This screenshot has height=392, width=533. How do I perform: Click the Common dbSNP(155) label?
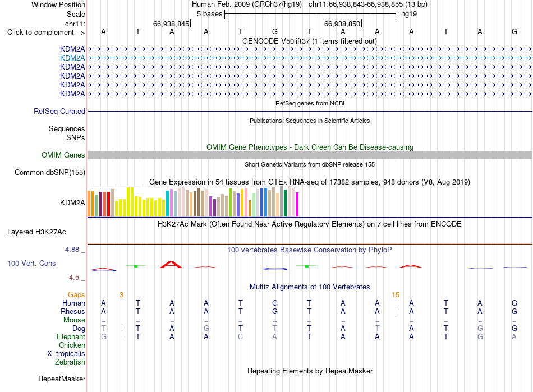pyautogui.click(x=49, y=173)
